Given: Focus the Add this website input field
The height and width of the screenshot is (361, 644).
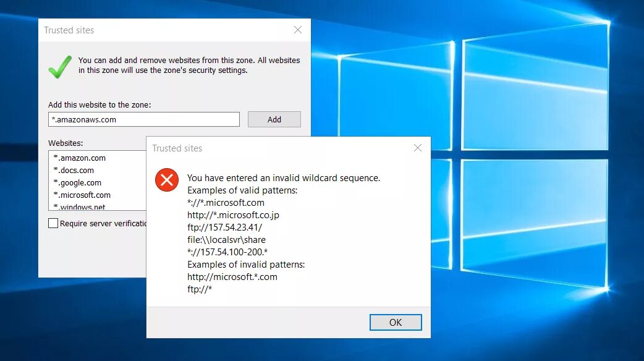Looking at the screenshot, I should coord(144,119).
